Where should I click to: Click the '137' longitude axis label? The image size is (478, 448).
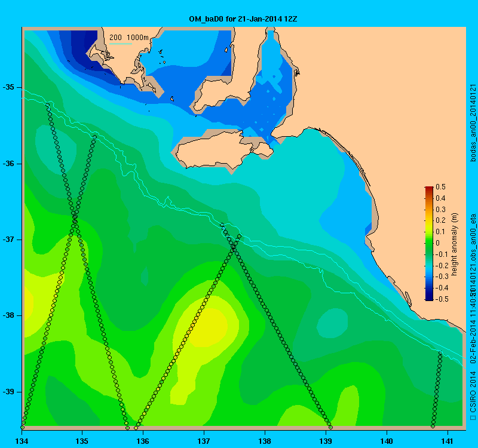pos(204,441)
